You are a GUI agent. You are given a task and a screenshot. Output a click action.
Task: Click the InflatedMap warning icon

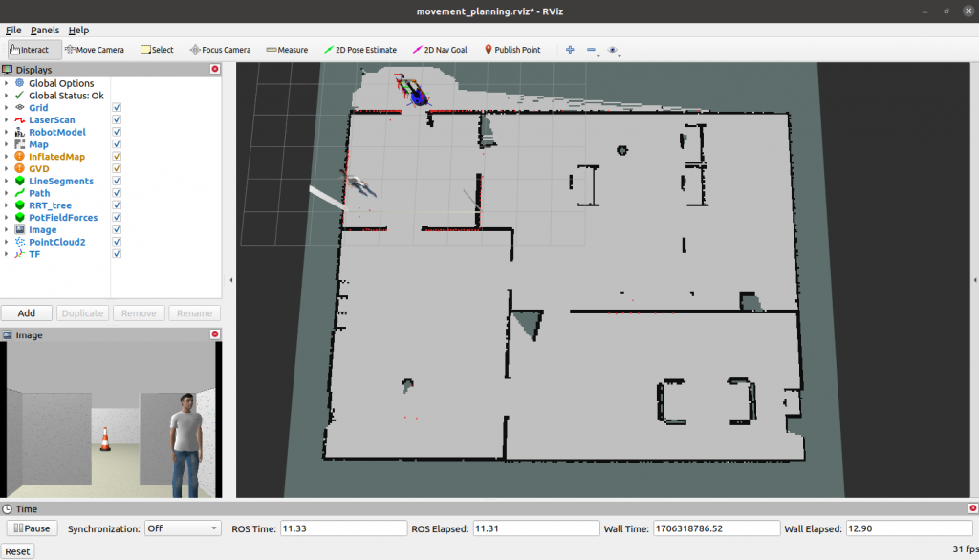click(x=19, y=156)
